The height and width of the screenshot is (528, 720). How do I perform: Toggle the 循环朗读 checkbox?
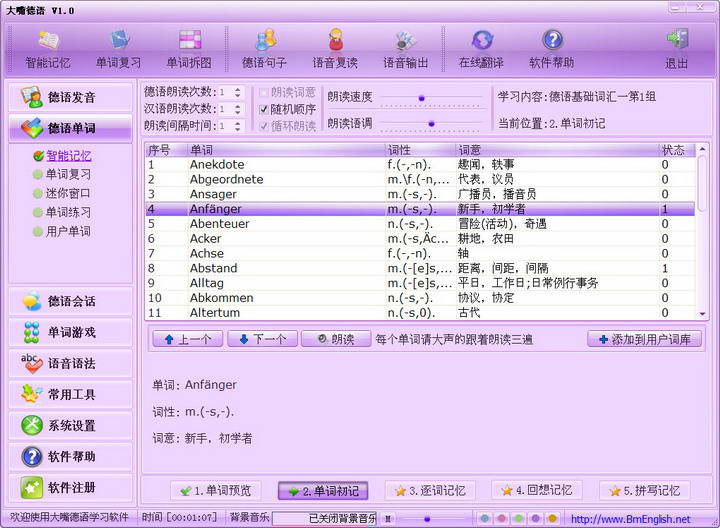click(x=265, y=126)
